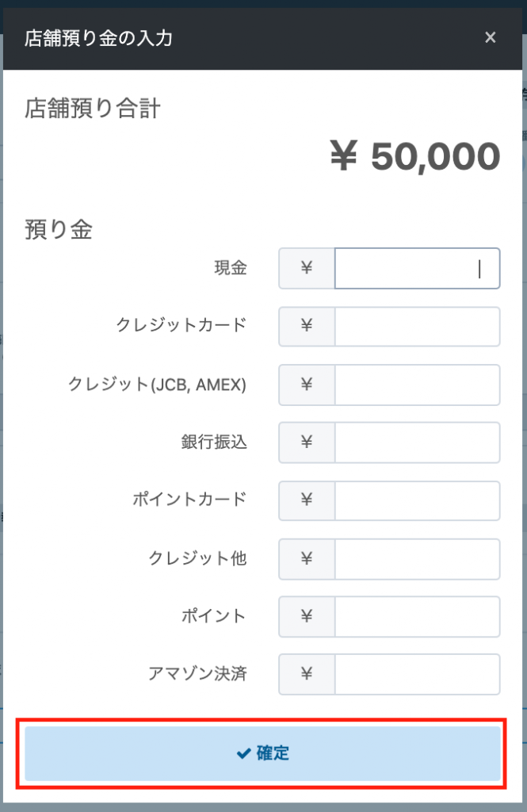Click the yen prefix for クレジット他
This screenshot has height=812, width=527.
(307, 558)
